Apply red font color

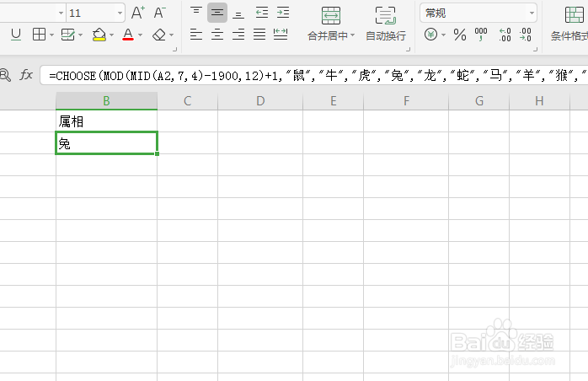[x=128, y=35]
